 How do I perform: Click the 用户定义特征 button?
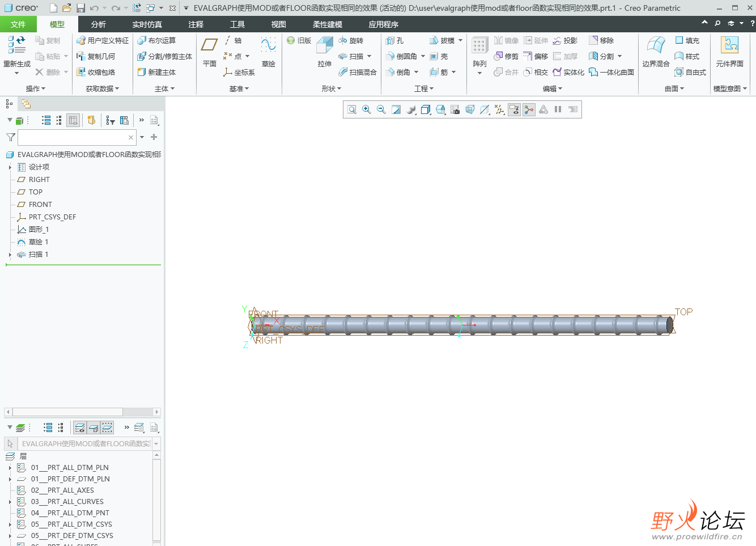click(103, 41)
